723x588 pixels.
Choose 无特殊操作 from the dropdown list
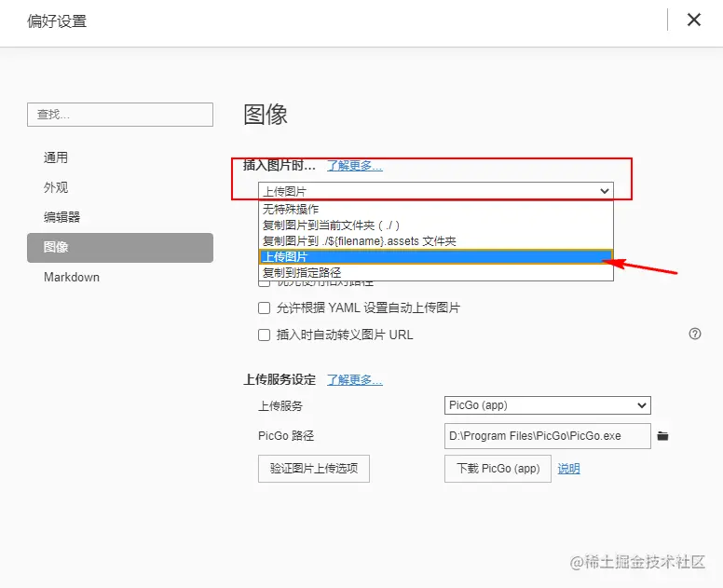point(436,210)
